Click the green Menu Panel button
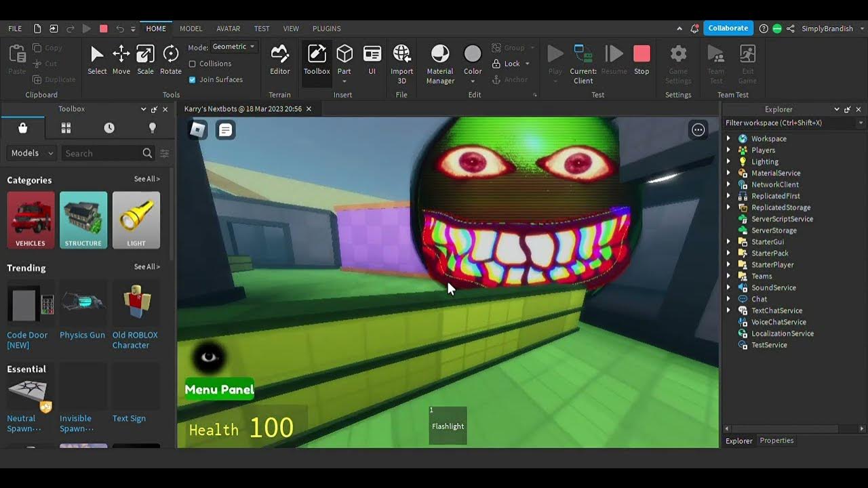 [219, 389]
